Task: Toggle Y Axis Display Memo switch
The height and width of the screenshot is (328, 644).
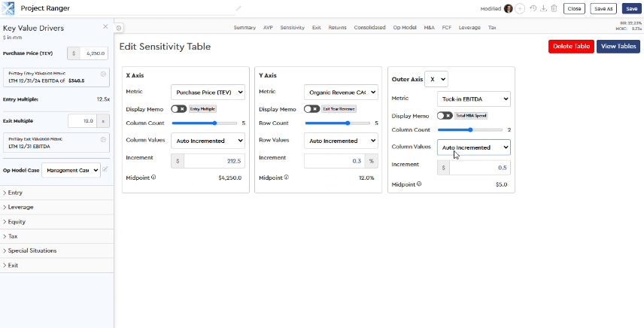Action: pyautogui.click(x=312, y=108)
